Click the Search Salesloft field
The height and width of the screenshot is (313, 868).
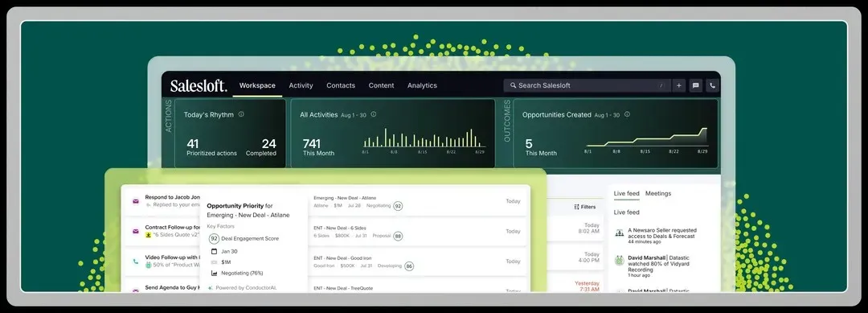click(587, 86)
